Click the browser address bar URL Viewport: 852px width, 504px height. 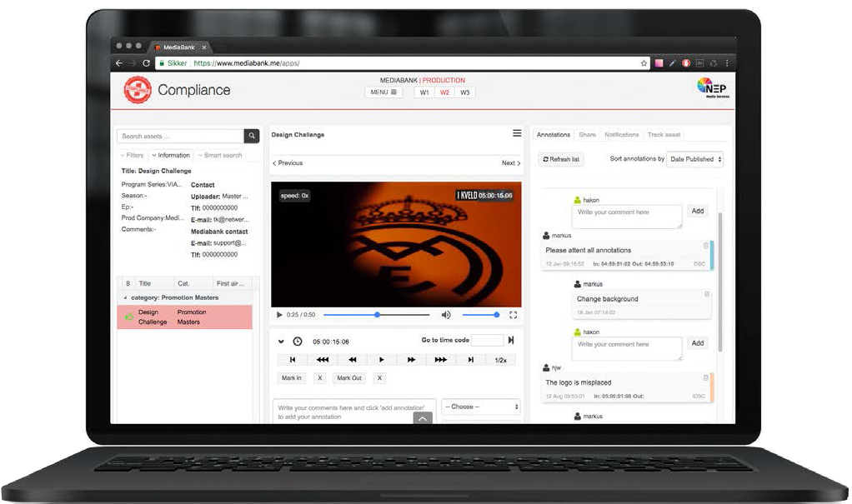(x=246, y=63)
